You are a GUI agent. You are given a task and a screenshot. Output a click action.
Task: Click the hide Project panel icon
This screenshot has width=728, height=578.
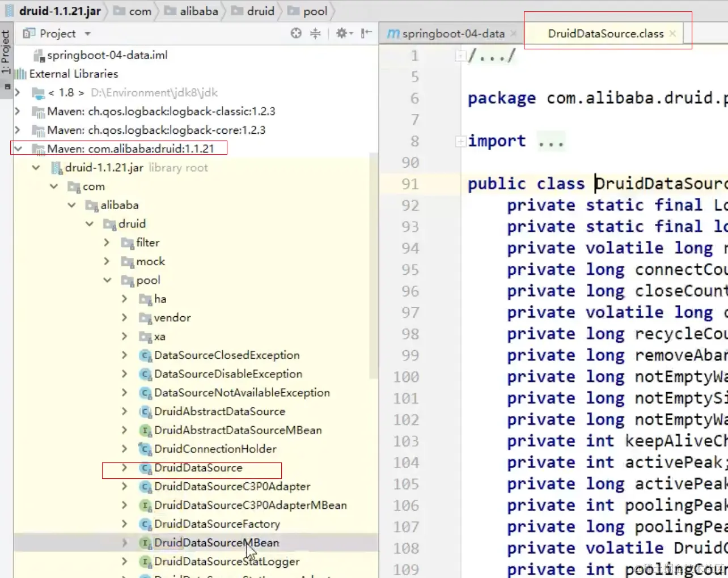[x=366, y=33]
